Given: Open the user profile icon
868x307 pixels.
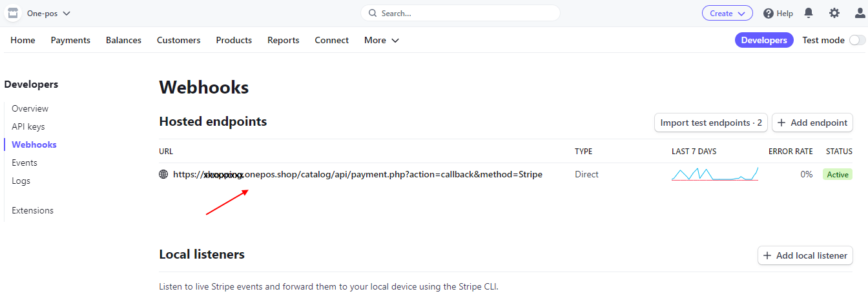Looking at the screenshot, I should tap(860, 13).
